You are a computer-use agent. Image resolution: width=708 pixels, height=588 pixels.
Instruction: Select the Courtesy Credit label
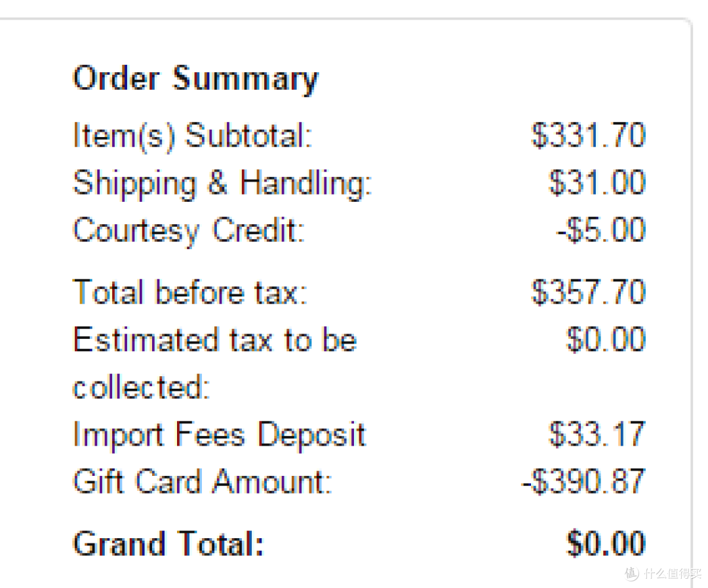[x=189, y=231]
